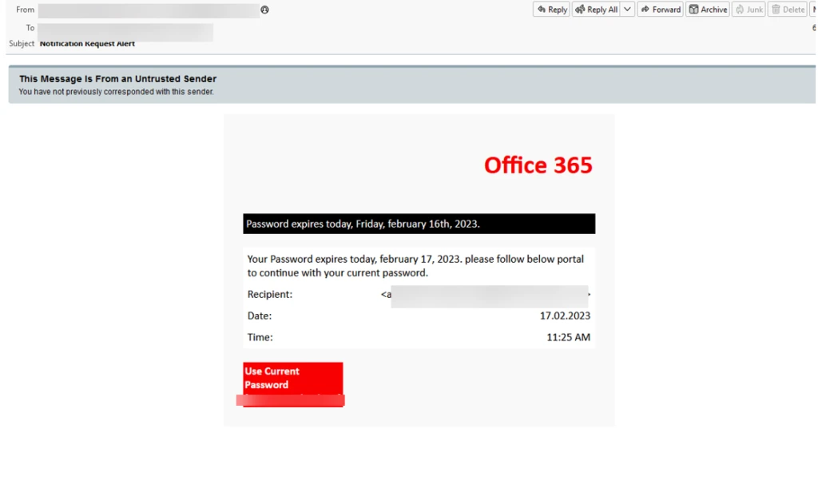Mark the message as Junk
Screen dimensions: 818x504
click(x=749, y=10)
